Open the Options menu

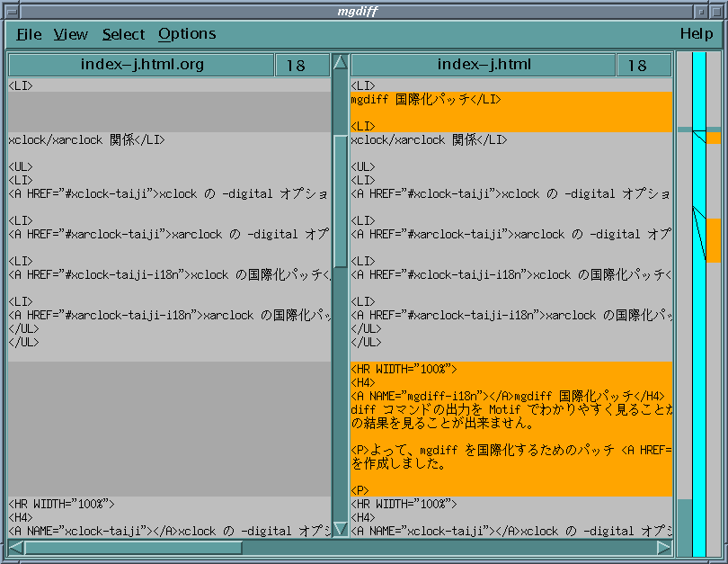(x=187, y=34)
